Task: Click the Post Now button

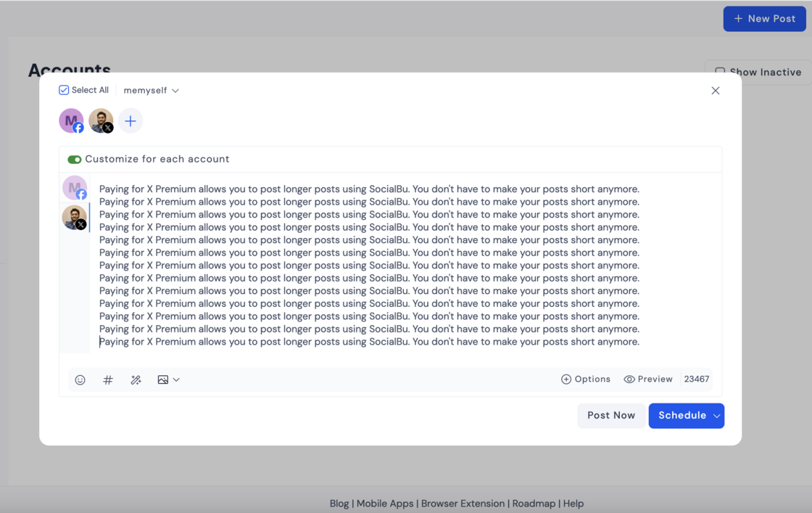Action: (x=610, y=416)
